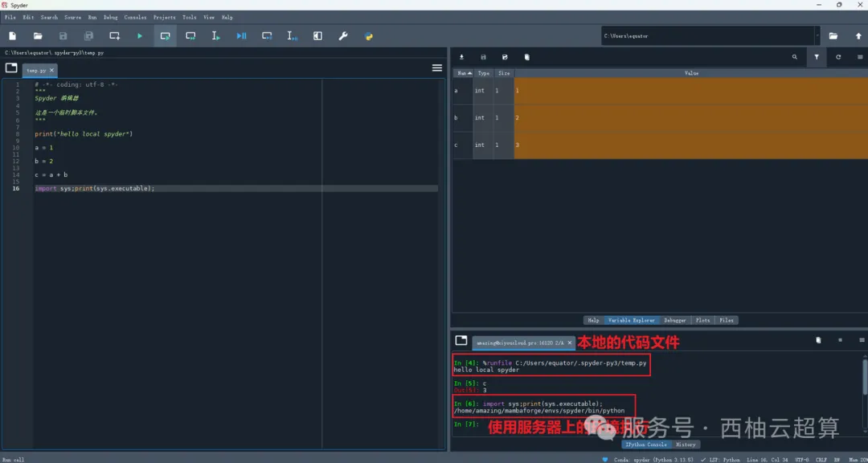This screenshot has width=868, height=463.
Task: Open Preferences with the wrench icon
Action: point(343,36)
